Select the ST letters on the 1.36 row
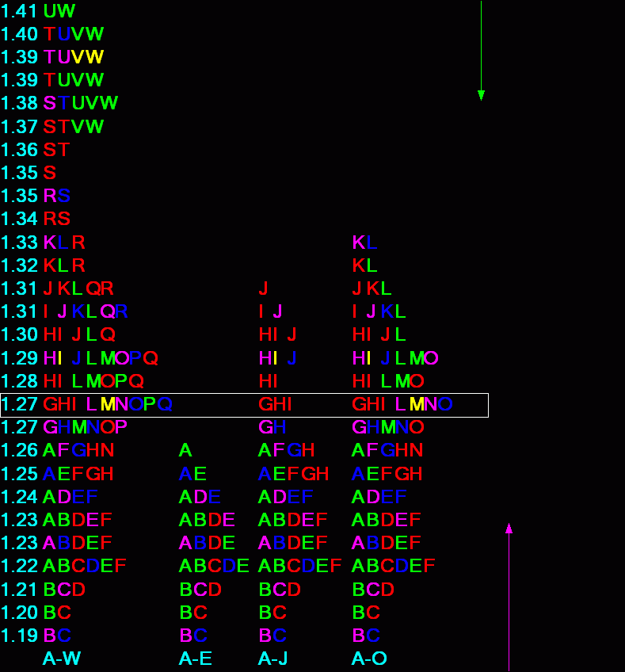Viewport: 625px width, 672px height. coord(56,150)
